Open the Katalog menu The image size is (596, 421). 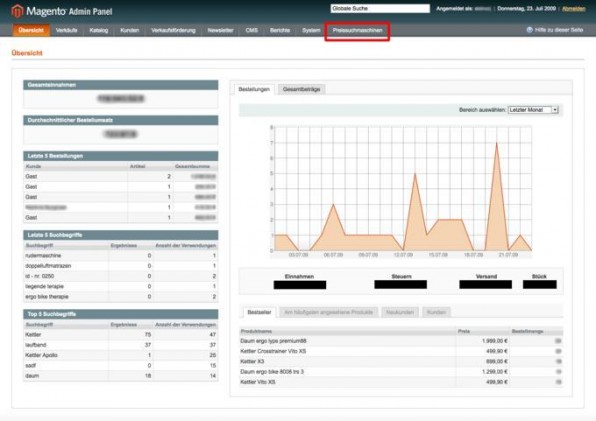[99, 30]
